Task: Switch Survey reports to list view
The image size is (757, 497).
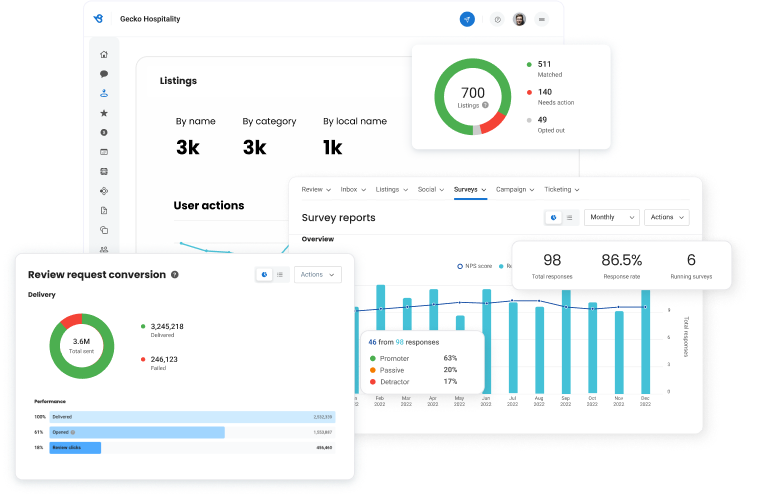Action: (x=570, y=217)
